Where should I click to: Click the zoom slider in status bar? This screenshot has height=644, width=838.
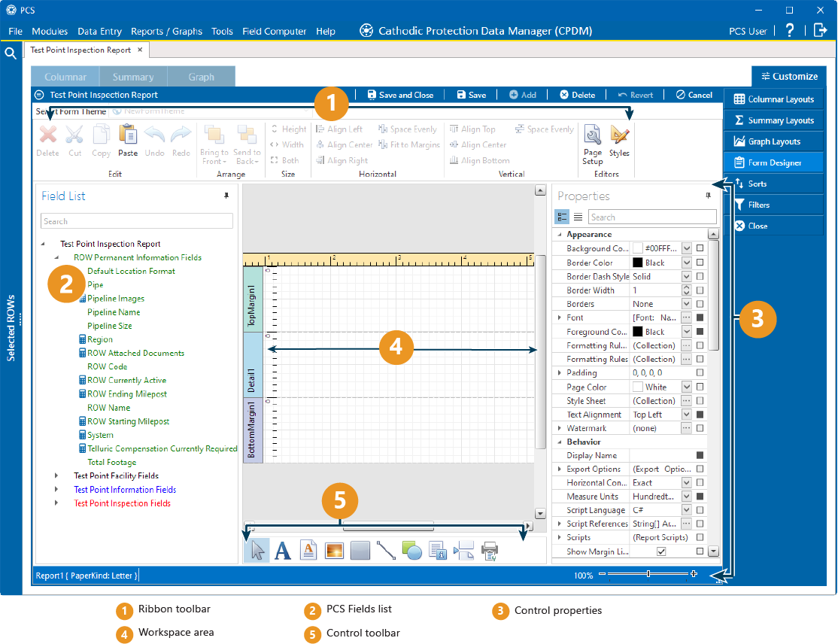tap(648, 575)
